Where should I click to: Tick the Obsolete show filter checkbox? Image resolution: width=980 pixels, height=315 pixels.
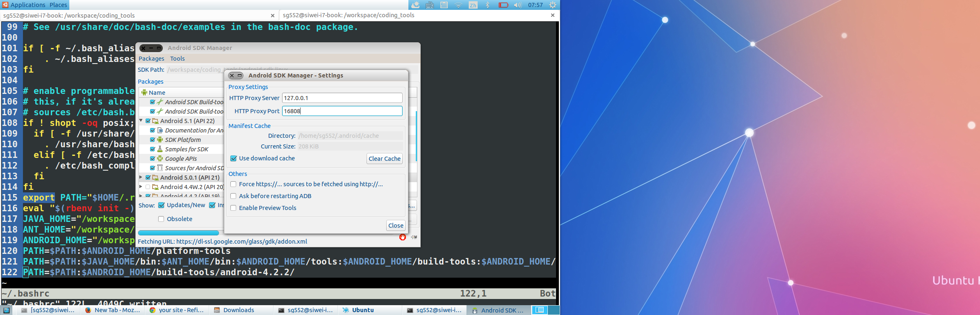pyautogui.click(x=161, y=219)
